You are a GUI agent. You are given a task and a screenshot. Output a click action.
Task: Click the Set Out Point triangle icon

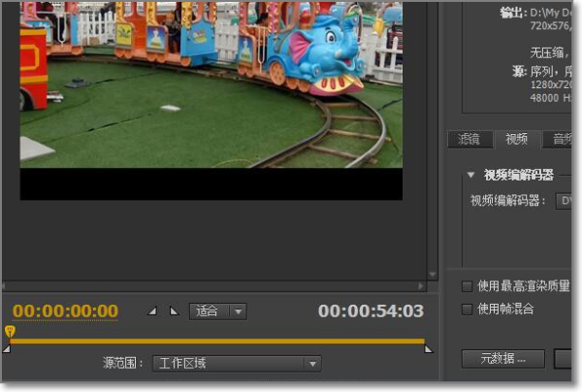click(174, 311)
